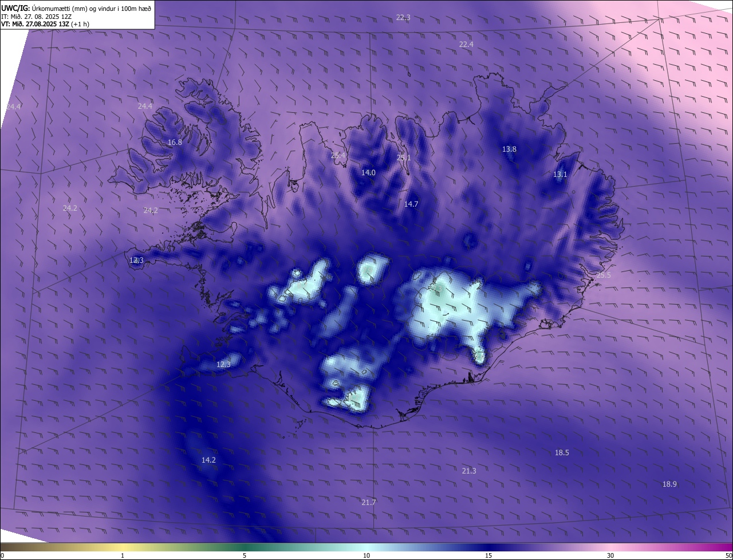Click the colour scale tick labelled 0

pyautogui.click(x=2, y=556)
